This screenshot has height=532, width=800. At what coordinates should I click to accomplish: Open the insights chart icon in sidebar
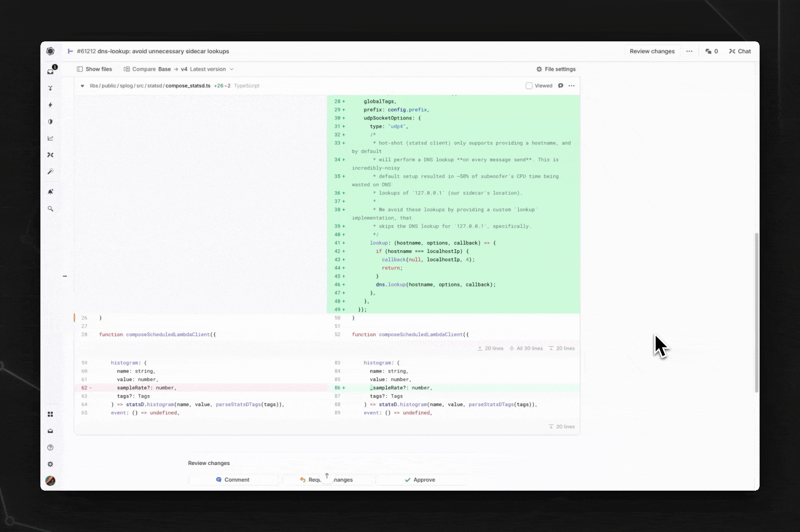point(50,138)
